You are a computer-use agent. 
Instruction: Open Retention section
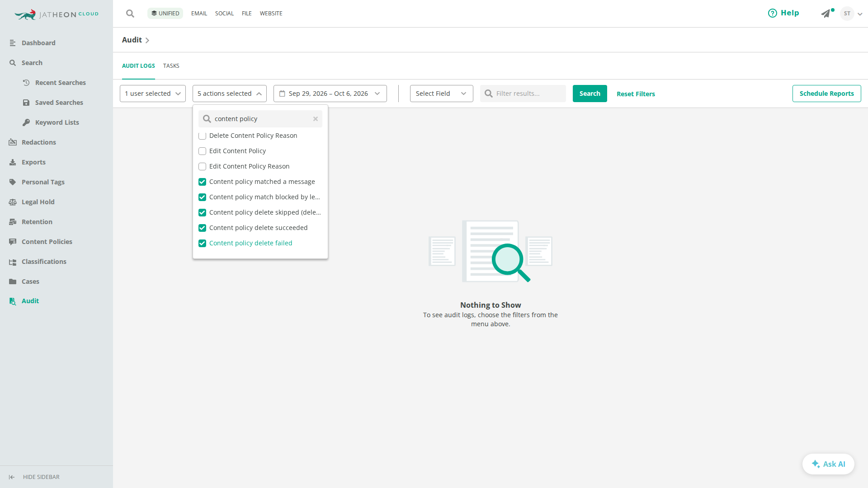click(x=37, y=222)
